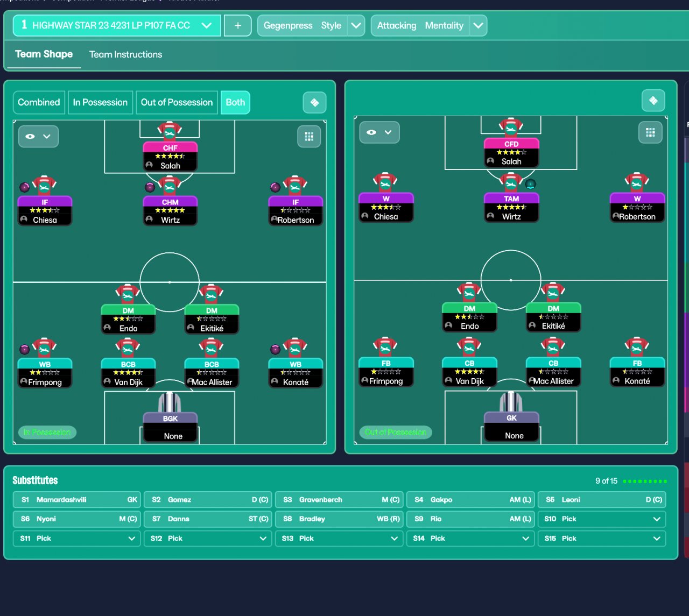Choose substitute S8 Bradley
The height and width of the screenshot is (616, 689).
pyautogui.click(x=339, y=519)
